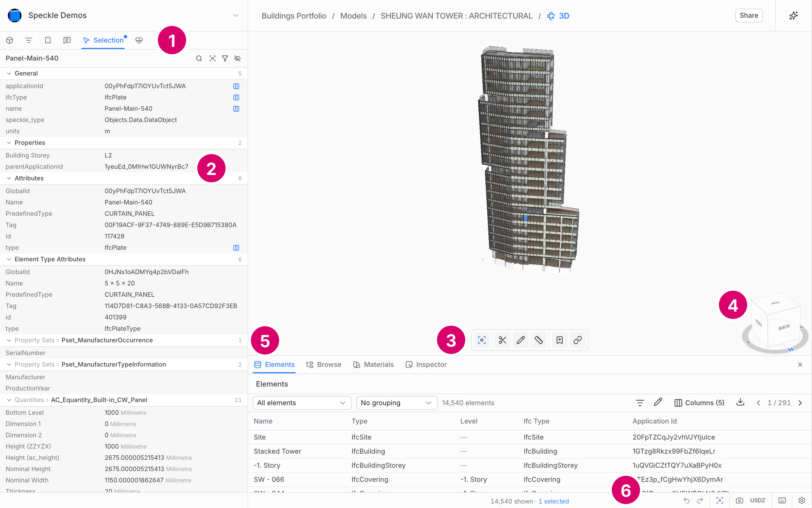Click the search icon beside Panel-Main-540
This screenshot has height=508, width=812.
(x=199, y=58)
